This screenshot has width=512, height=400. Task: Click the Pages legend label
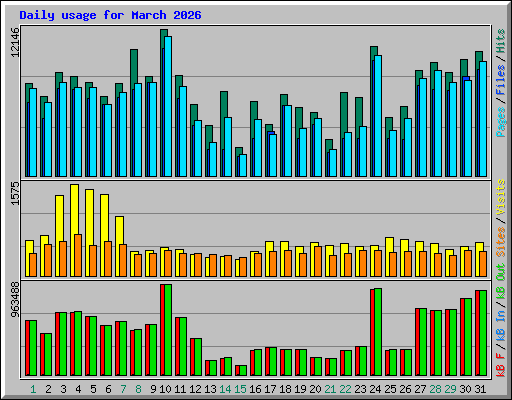pyautogui.click(x=501, y=122)
